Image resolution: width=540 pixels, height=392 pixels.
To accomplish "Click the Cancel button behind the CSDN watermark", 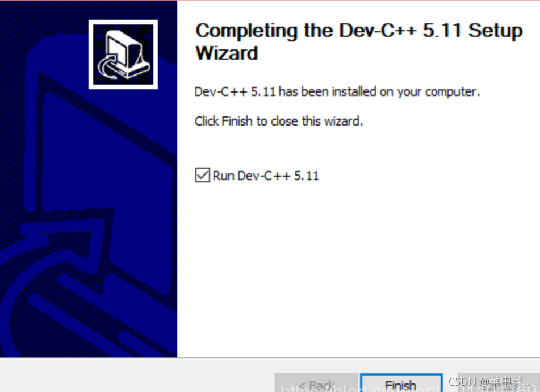I will coord(499,383).
